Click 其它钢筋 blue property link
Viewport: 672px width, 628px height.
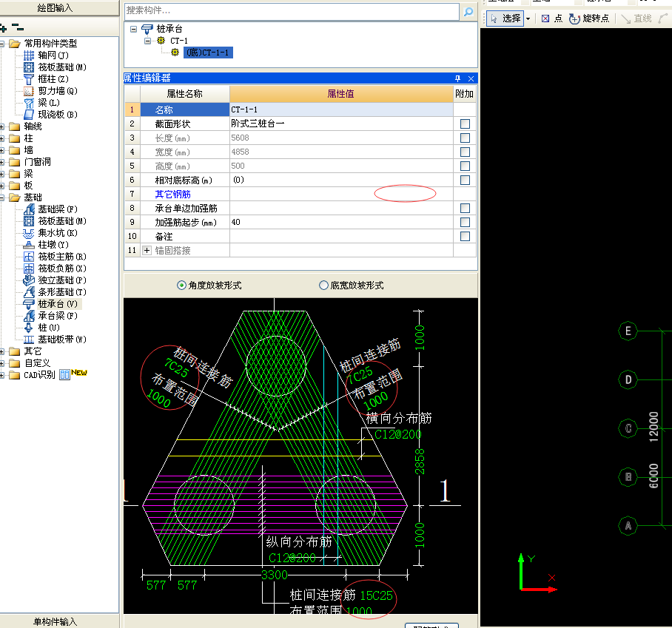pyautogui.click(x=172, y=194)
